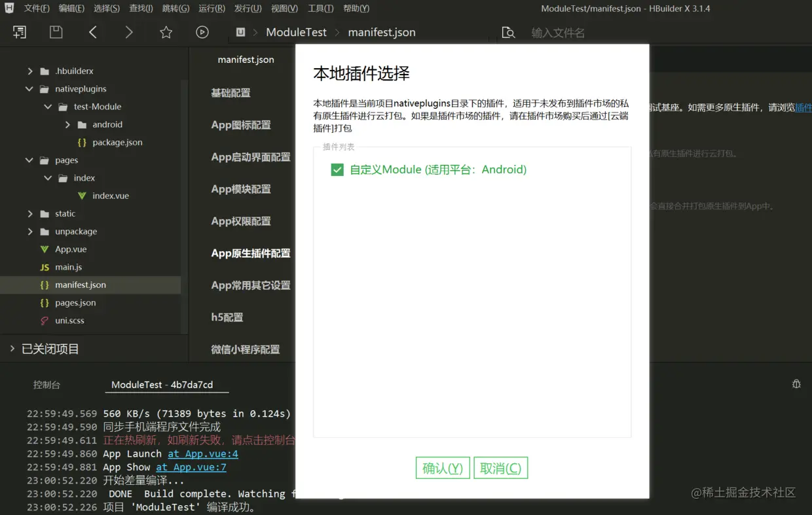This screenshot has height=515, width=812.
Task: Open the h5配置 section
Action: [227, 317]
